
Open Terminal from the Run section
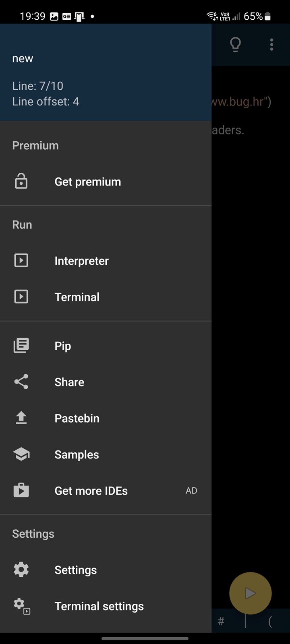(x=77, y=297)
